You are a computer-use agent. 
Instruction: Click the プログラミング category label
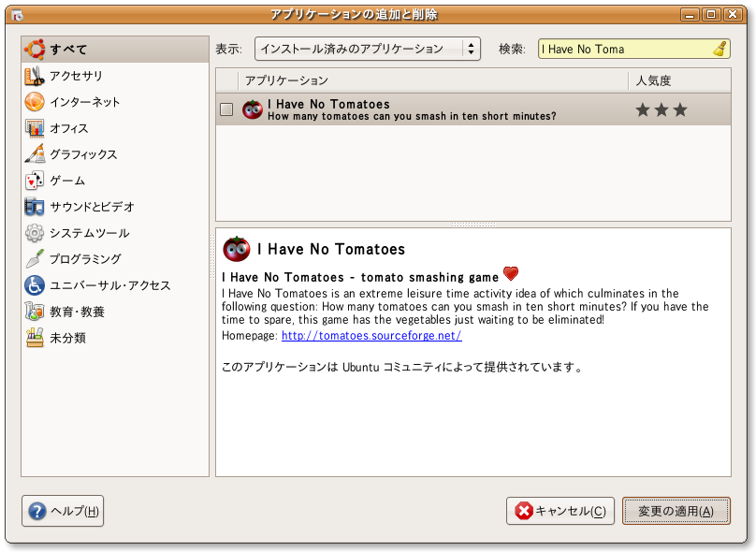(x=86, y=259)
